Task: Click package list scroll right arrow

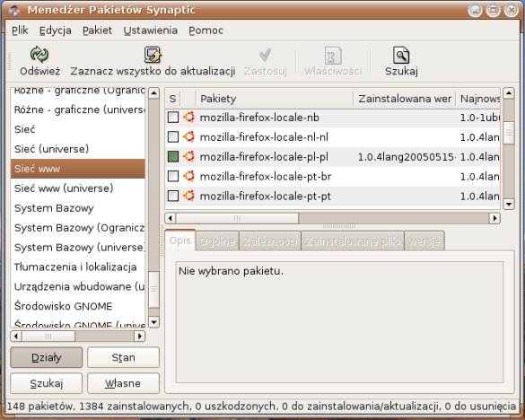Action: coord(494,218)
